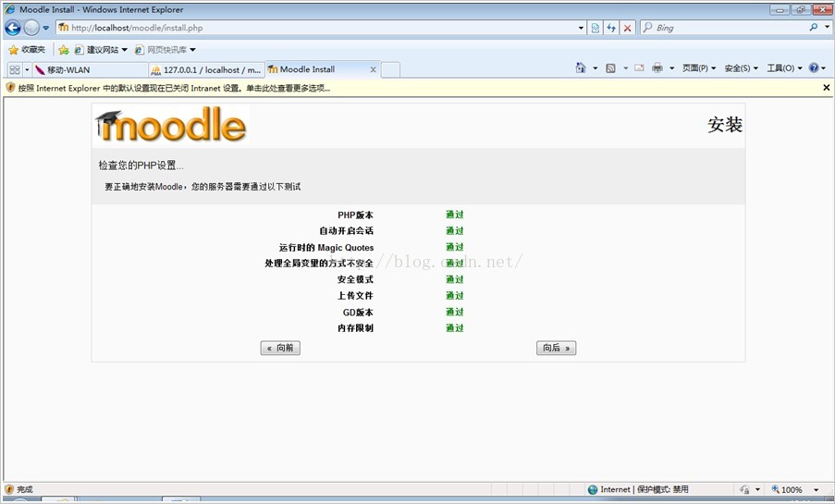
Task: Open a new blank tab
Action: [390, 69]
